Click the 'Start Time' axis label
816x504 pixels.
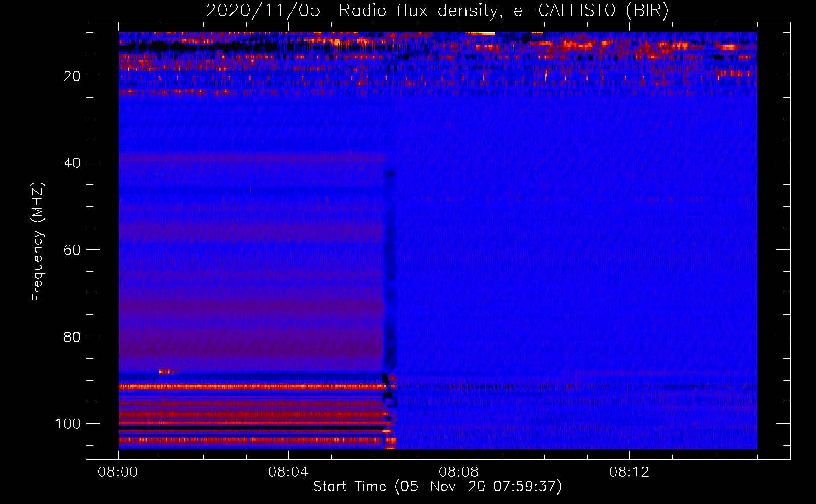[x=437, y=487]
